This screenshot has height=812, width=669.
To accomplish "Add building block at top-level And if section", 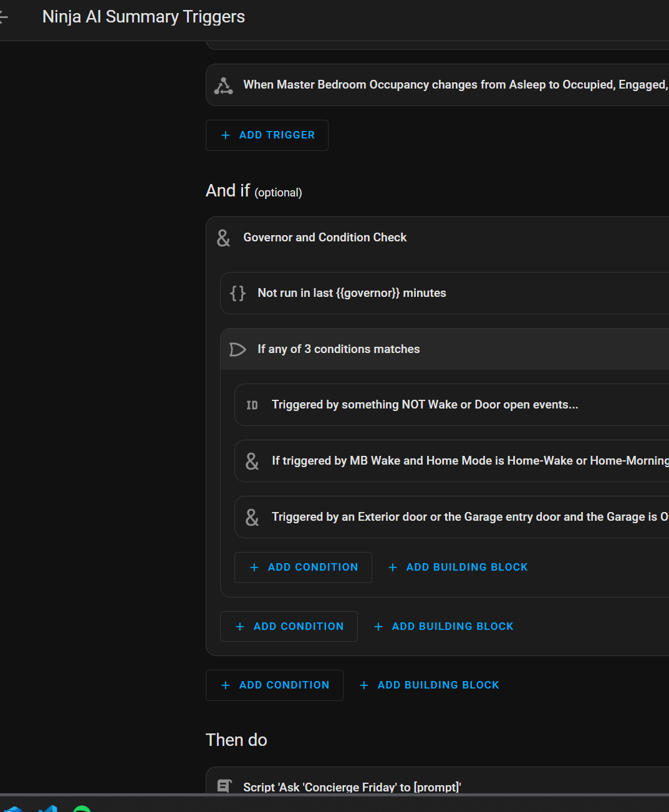I will click(x=430, y=685).
